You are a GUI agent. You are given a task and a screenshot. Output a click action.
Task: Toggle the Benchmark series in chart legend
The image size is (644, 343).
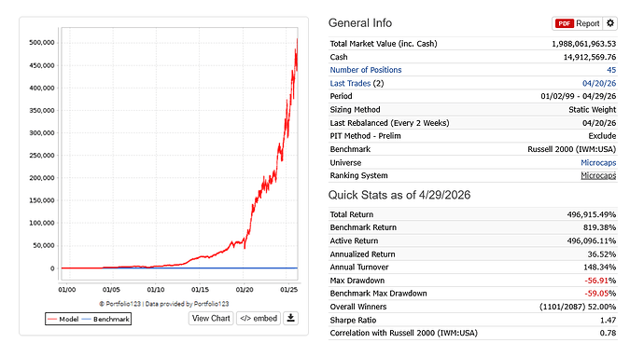click(x=105, y=319)
